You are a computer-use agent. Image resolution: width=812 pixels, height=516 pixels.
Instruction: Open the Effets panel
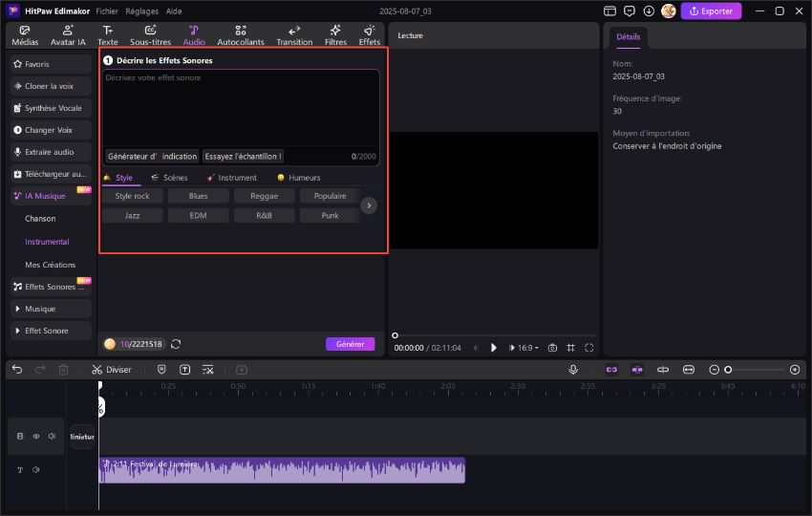[x=370, y=35]
